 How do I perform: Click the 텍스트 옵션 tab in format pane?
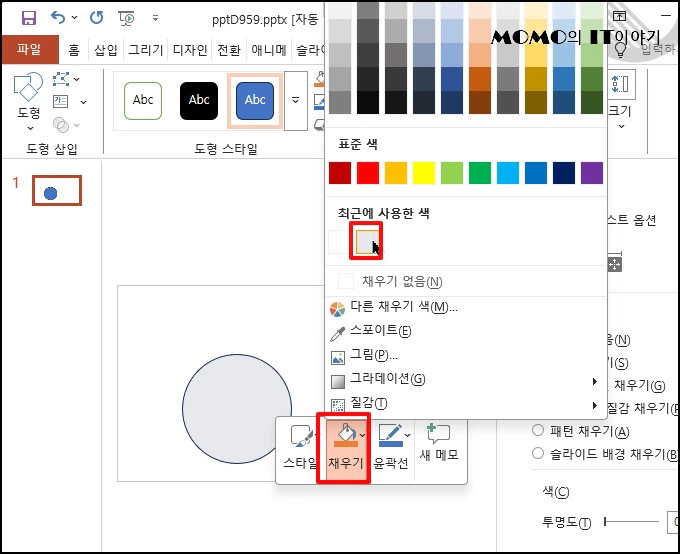click(x=631, y=220)
